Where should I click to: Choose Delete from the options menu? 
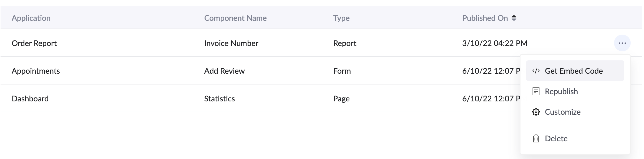coord(556,139)
